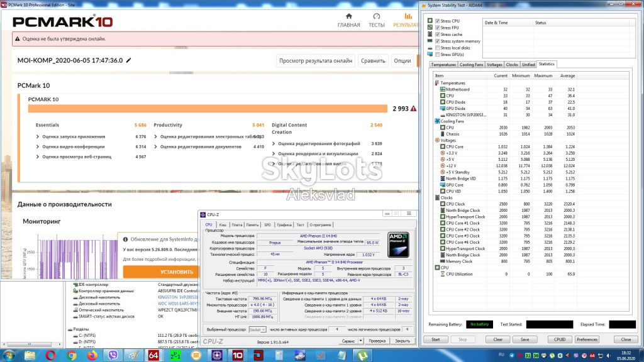This screenshot has width=644, height=362.
Task: Click the horizontal scrollbar under the device tree
Action: pyautogui.click(x=31, y=344)
